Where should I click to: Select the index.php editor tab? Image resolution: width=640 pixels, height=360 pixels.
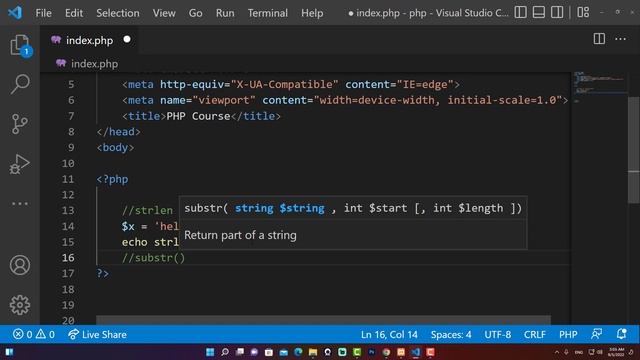pyautogui.click(x=89, y=40)
